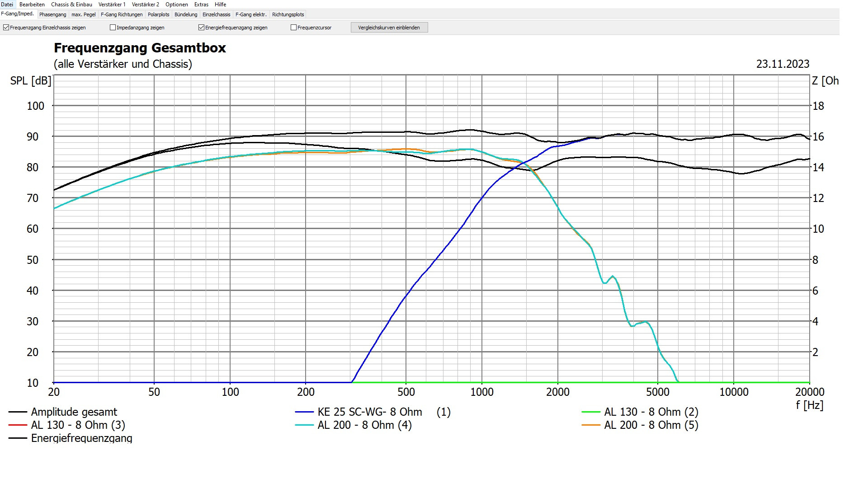Open the Hilfe menu
The height and width of the screenshot is (488, 868).
coord(220,5)
